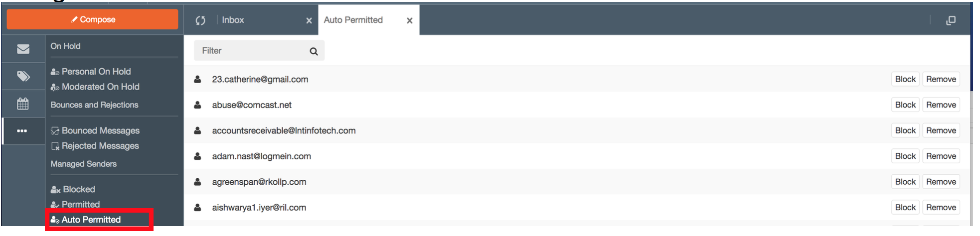This screenshot has height=236, width=980.
Task: Click the pop-out window icon
Action: pos(951,20)
